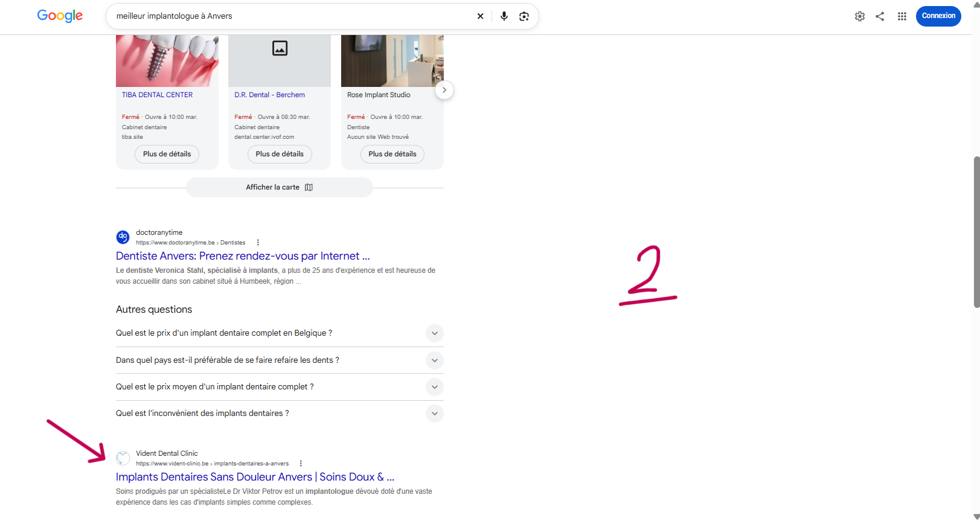
Task: Open the Dentiste Anvers doctoranytime result
Action: (x=243, y=256)
